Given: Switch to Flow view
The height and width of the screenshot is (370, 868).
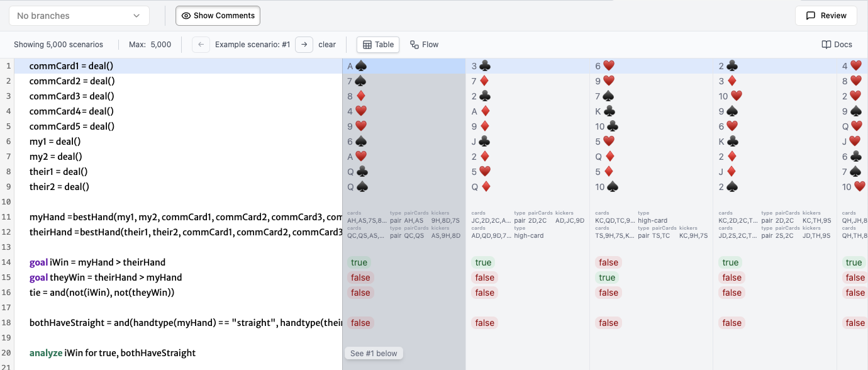Looking at the screenshot, I should [424, 45].
